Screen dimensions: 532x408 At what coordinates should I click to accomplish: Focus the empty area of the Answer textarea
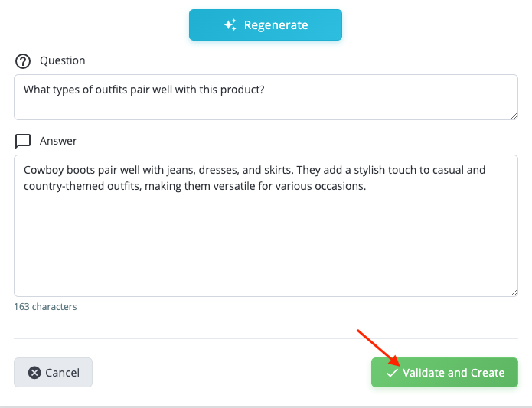[x=266, y=245]
